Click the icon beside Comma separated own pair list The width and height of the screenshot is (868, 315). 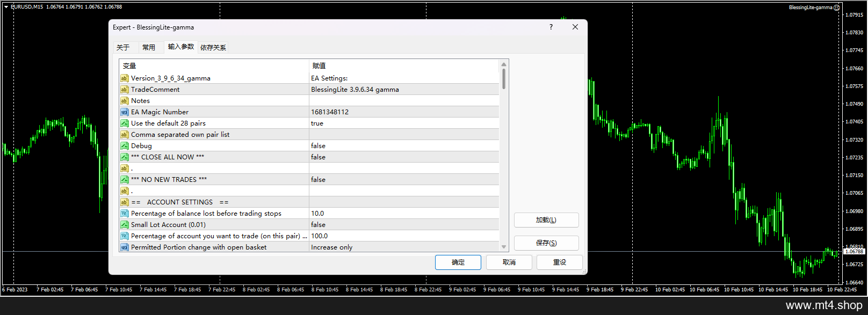[124, 135]
